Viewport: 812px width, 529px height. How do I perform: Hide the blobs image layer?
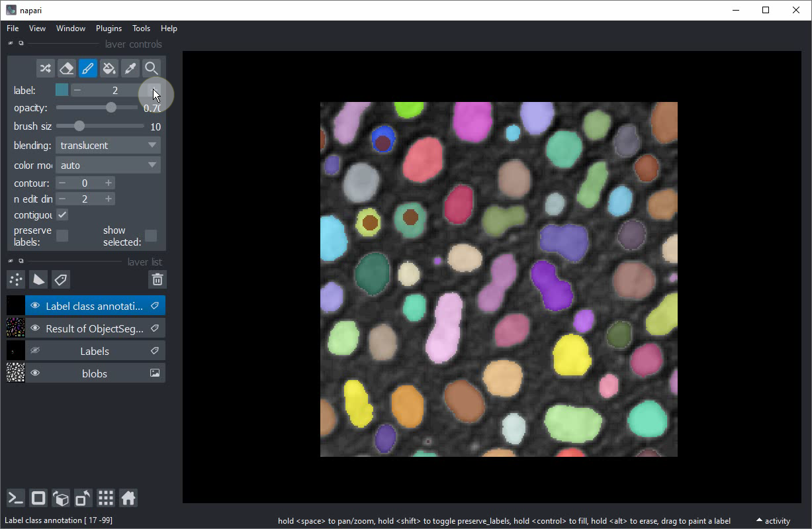[x=35, y=373]
